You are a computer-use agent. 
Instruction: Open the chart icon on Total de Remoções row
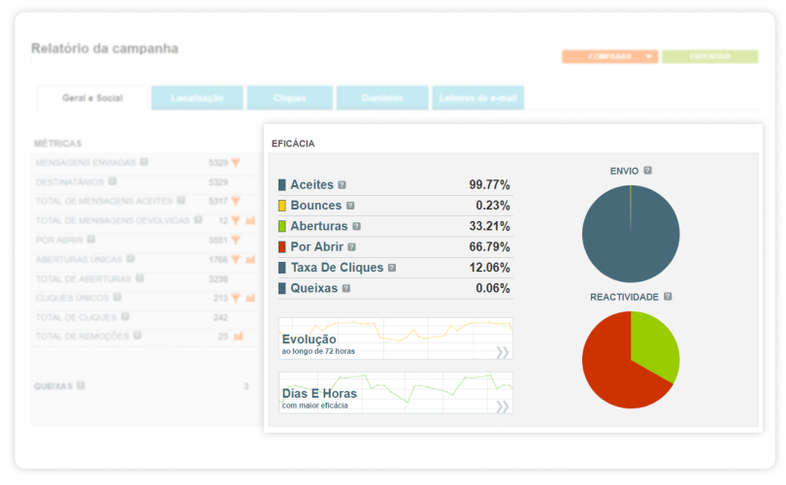tap(238, 336)
